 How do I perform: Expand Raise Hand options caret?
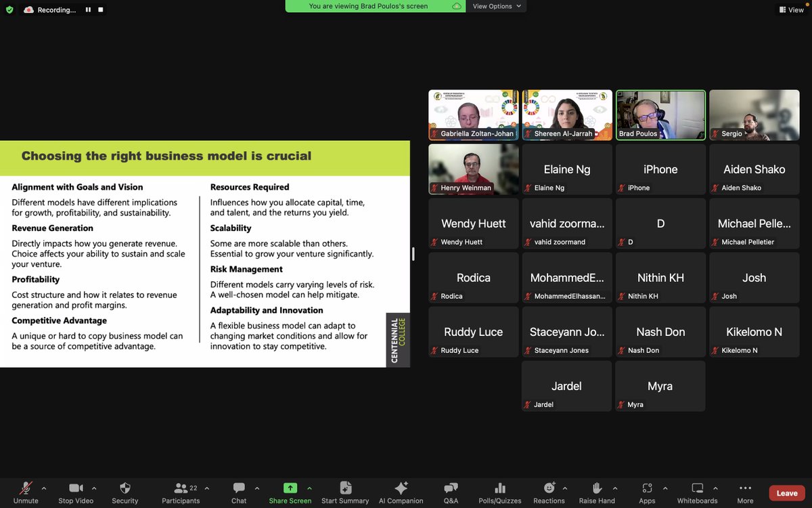click(615, 488)
